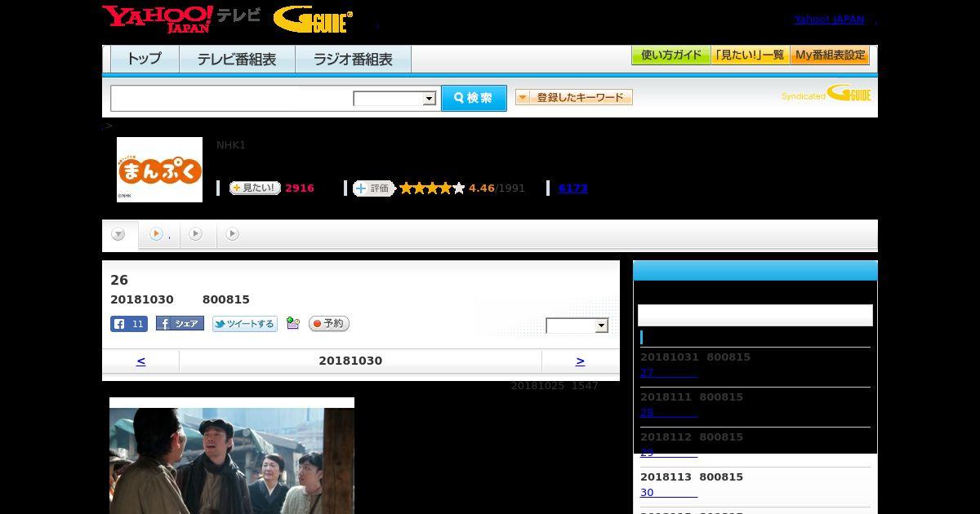This screenshot has width=980, height=514.
Task: Open the dropdown inside the search bar
Action: [x=395, y=99]
